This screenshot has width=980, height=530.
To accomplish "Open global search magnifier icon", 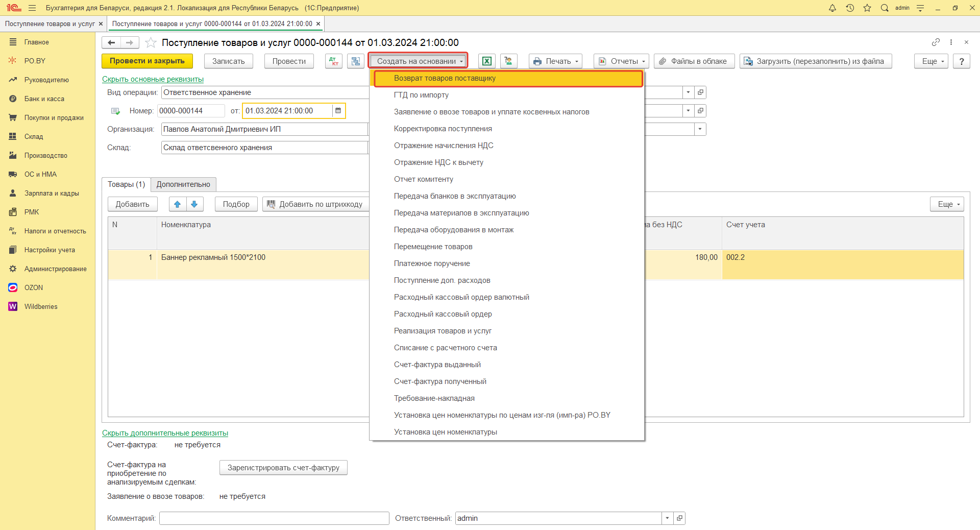I will click(885, 8).
